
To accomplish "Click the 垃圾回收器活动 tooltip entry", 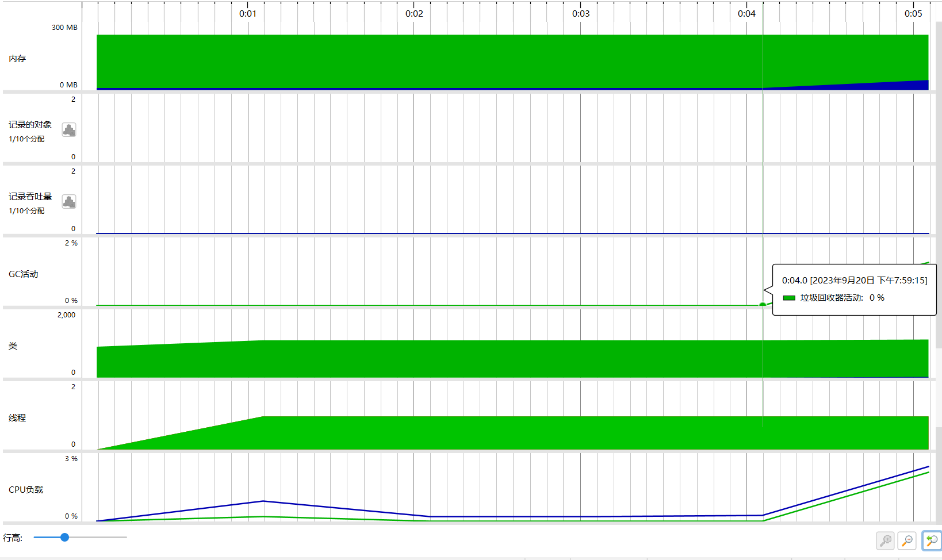I will tap(843, 298).
